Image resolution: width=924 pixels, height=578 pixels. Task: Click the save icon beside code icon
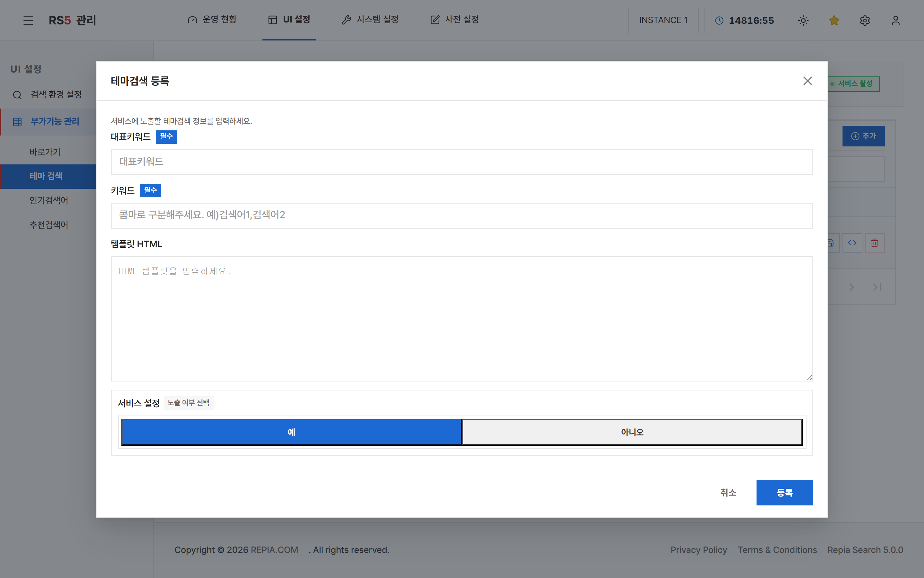[x=833, y=243]
